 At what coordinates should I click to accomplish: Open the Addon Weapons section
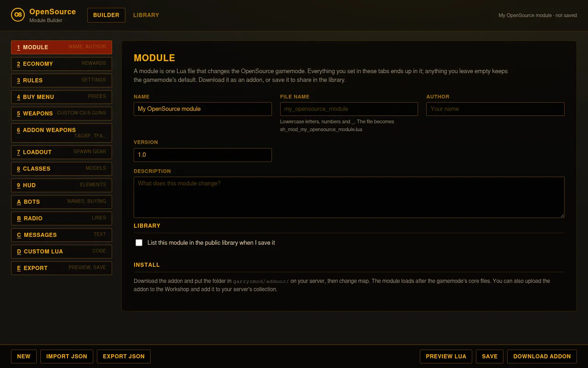tap(62, 133)
